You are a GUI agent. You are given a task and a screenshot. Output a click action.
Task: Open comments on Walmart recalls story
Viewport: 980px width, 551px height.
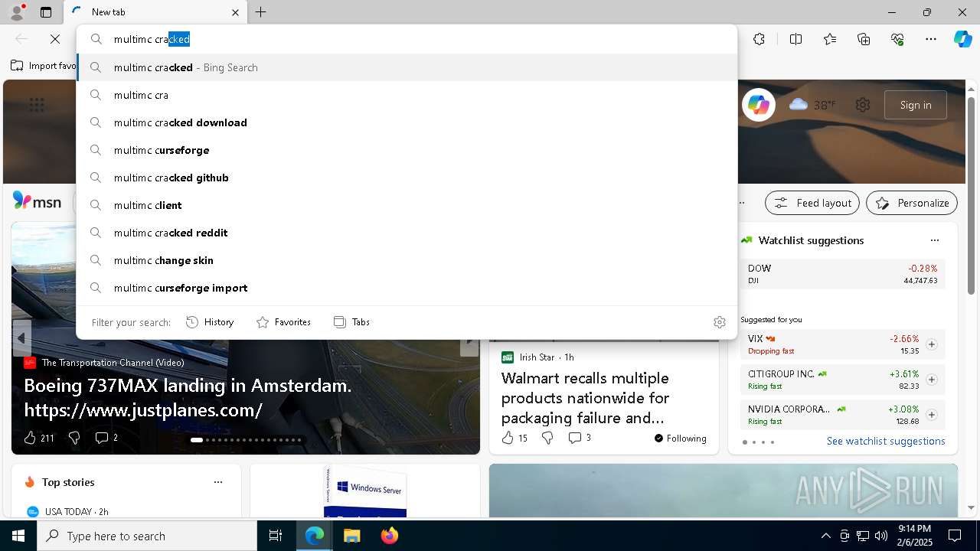580,438
